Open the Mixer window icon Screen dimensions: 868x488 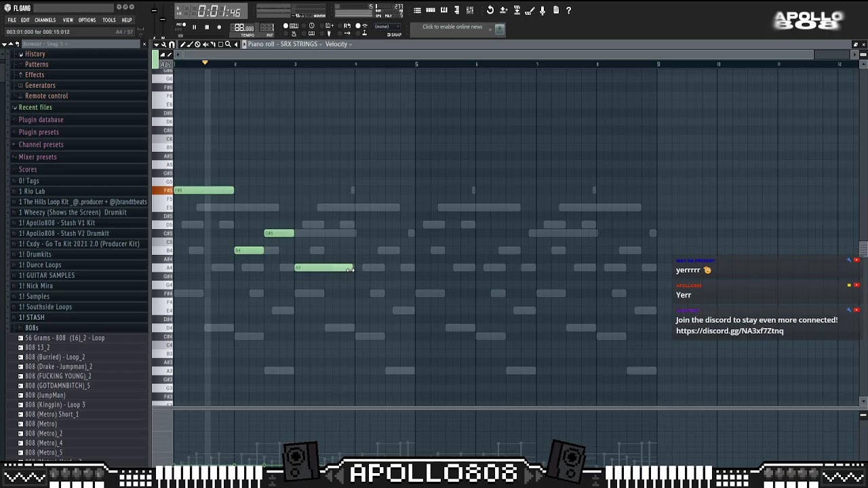click(470, 10)
